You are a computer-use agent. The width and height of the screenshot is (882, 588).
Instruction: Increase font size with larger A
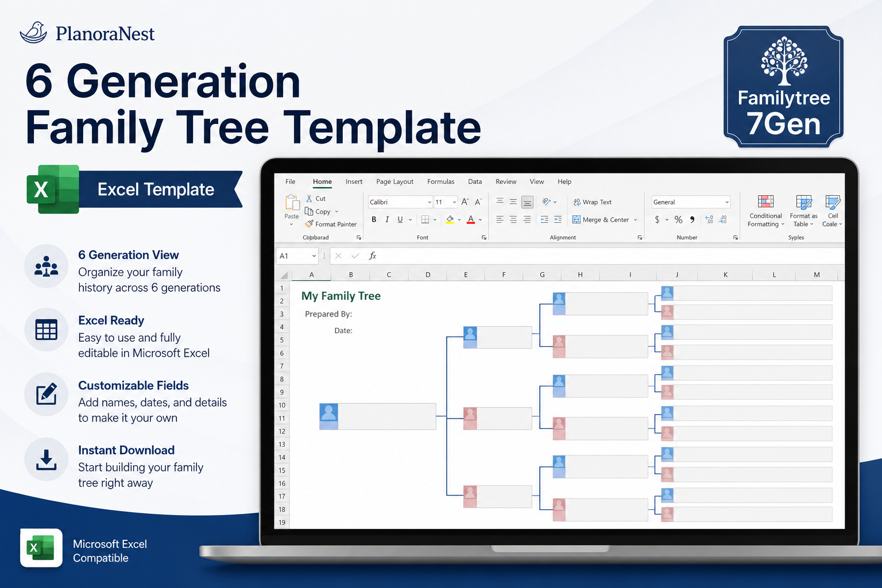(x=465, y=202)
